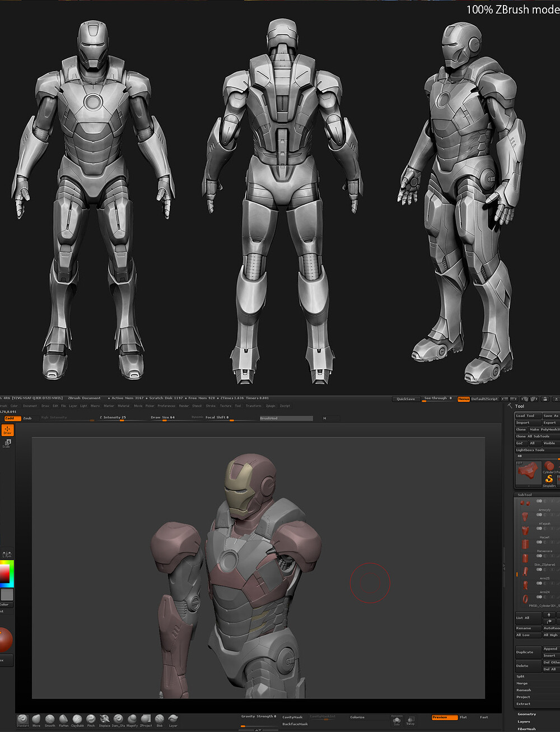560x732 pixels.
Task: Expand the FiberMesh section
Action: coord(526,729)
